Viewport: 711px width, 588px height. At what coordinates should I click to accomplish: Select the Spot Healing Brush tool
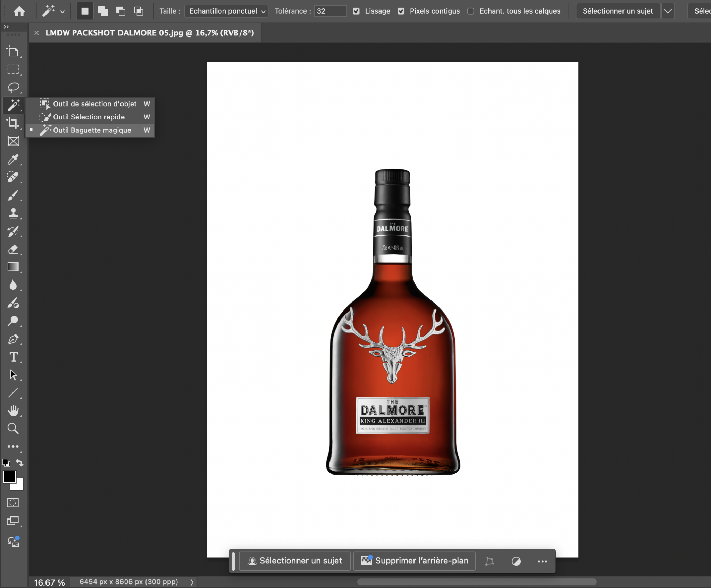point(13,177)
